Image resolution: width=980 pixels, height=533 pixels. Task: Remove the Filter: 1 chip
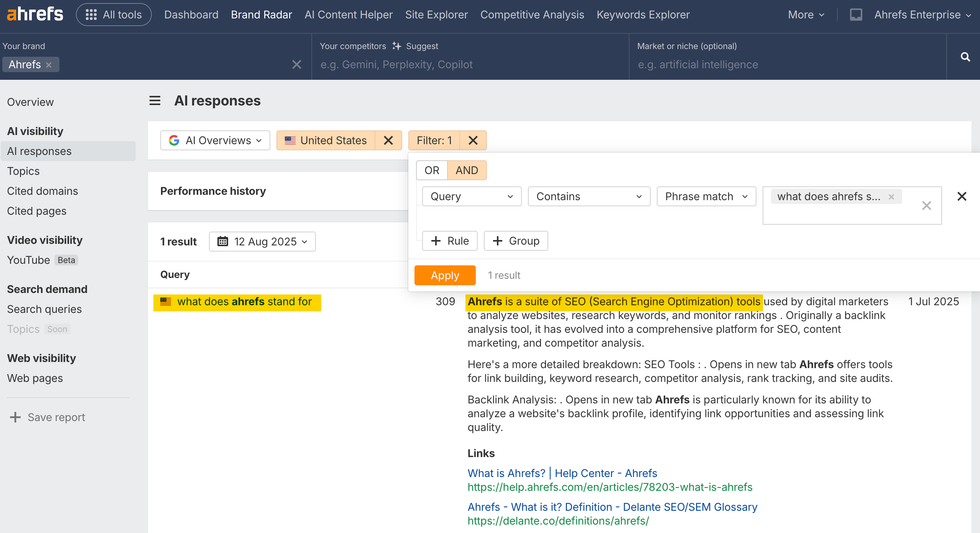pyautogui.click(x=473, y=140)
